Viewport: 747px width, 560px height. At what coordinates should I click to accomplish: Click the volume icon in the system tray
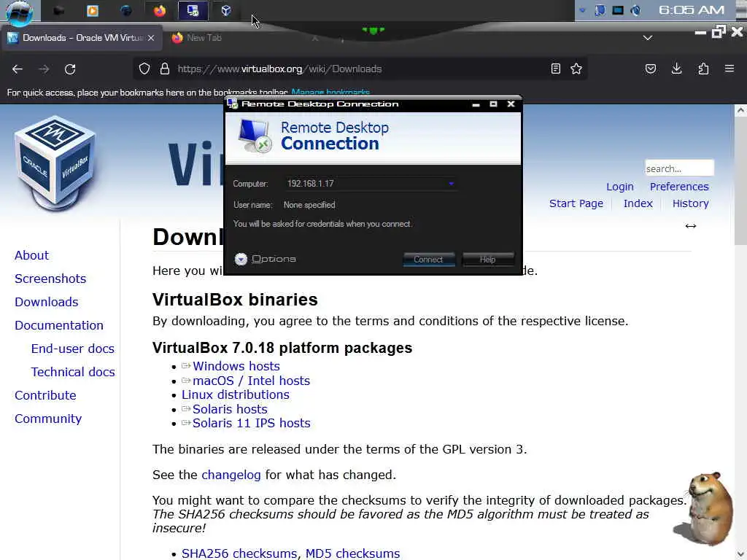[635, 10]
